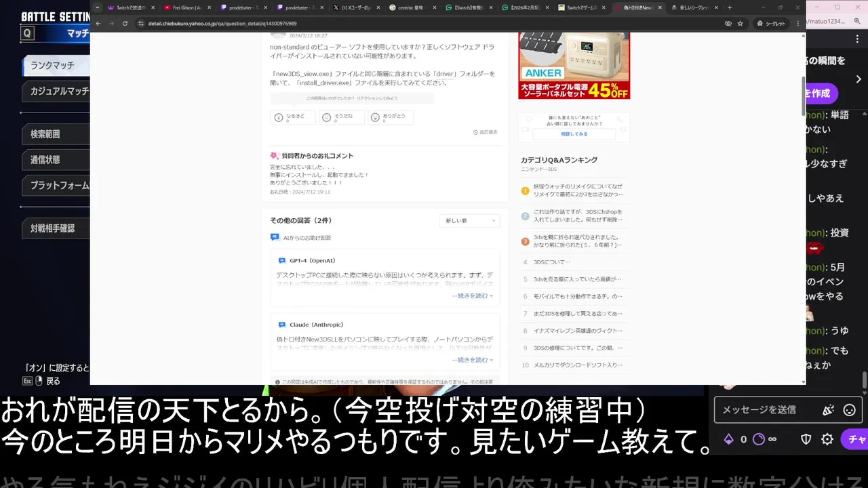Click the 相談してみる button
This screenshot has height=488, width=868.
574,134
